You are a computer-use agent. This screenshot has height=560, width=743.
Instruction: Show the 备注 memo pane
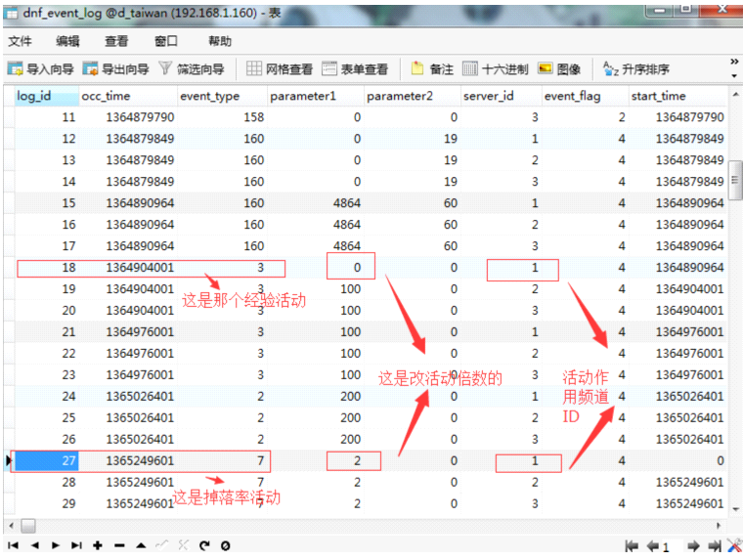coord(431,69)
